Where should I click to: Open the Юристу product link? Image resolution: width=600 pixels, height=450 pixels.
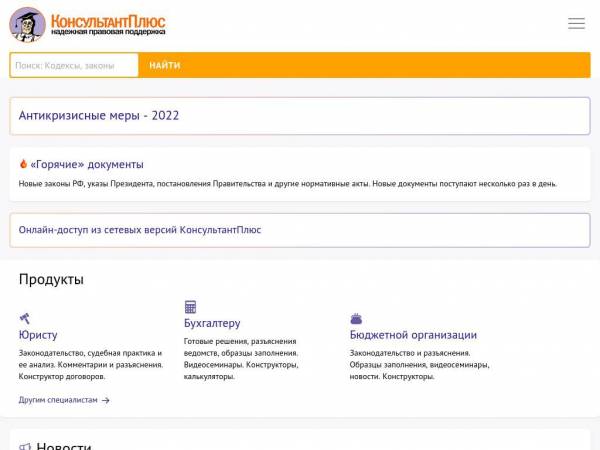(38, 335)
